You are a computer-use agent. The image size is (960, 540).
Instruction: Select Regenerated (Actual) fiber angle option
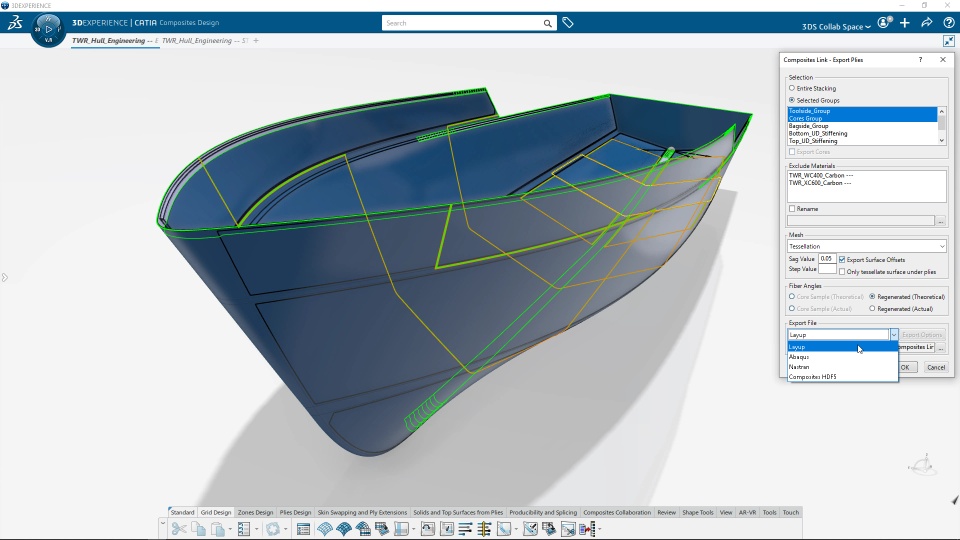tap(872, 309)
